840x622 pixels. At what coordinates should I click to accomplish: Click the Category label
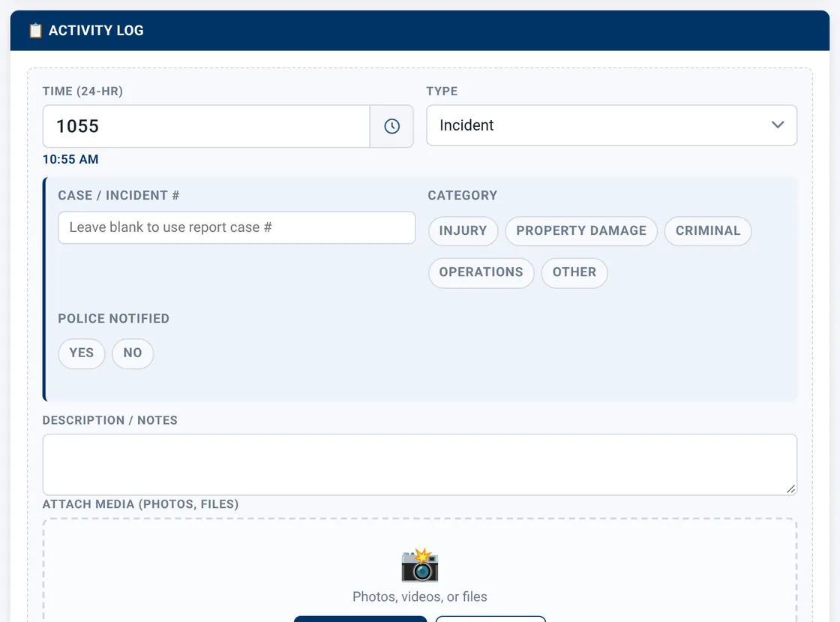click(x=462, y=196)
